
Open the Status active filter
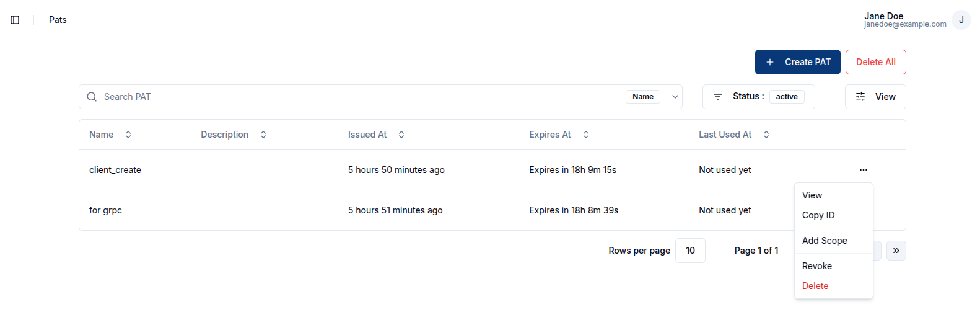[758, 97]
